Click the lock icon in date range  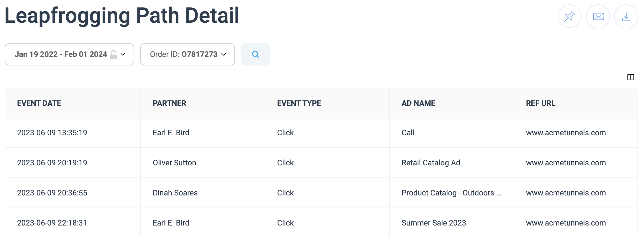[x=114, y=55]
